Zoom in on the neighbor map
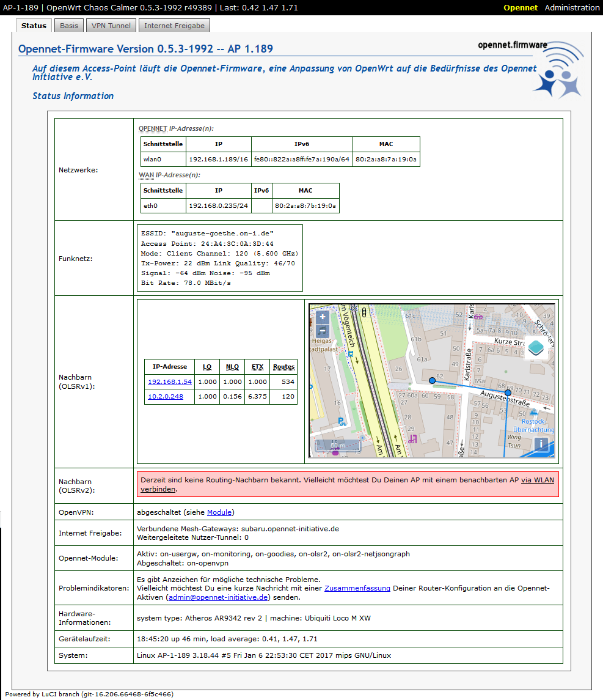Image resolution: width=603 pixels, height=700 pixels. [x=322, y=317]
